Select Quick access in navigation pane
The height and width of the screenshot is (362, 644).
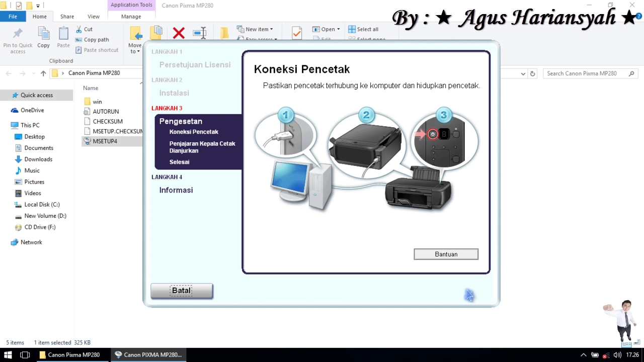[x=36, y=95]
